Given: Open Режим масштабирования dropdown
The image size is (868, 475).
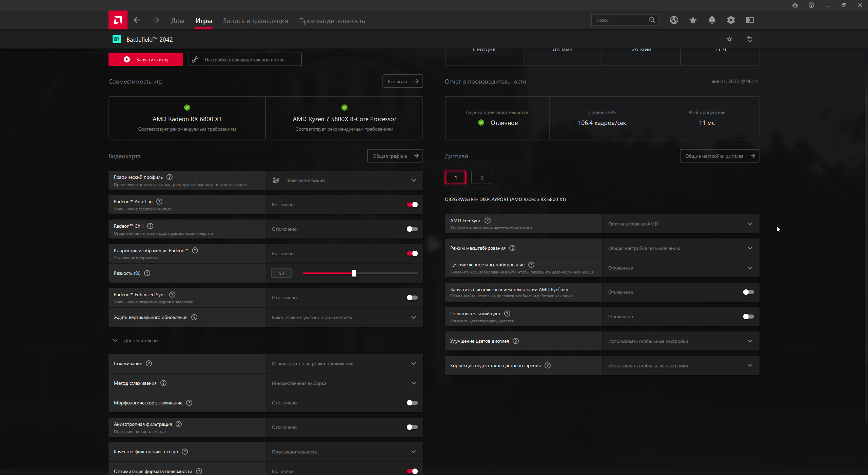Looking at the screenshot, I should (681, 248).
